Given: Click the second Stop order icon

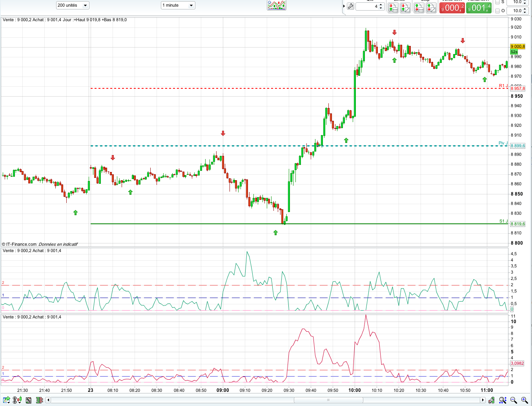Looking at the screenshot, I should (431, 7).
